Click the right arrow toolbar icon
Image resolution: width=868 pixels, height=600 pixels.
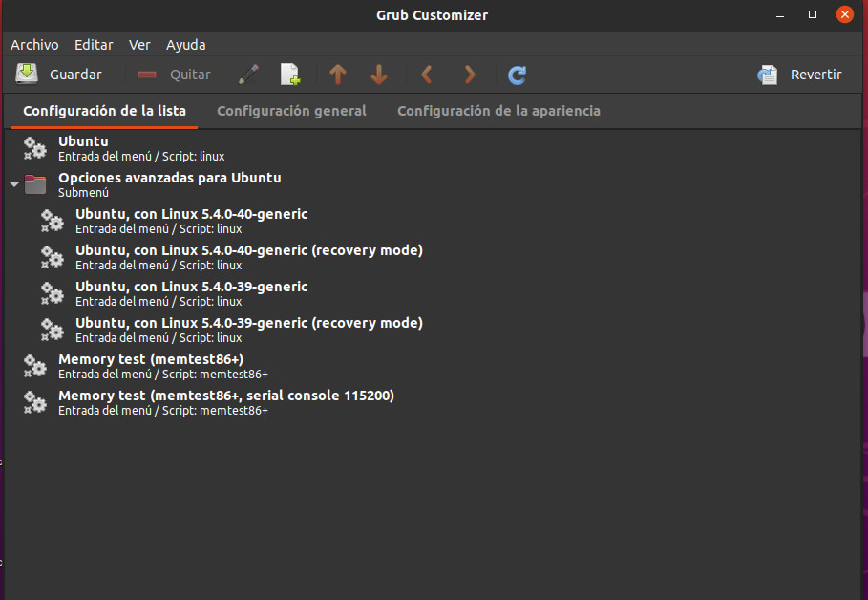point(469,75)
